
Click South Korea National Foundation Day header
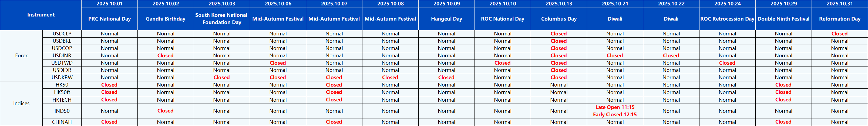(222, 19)
